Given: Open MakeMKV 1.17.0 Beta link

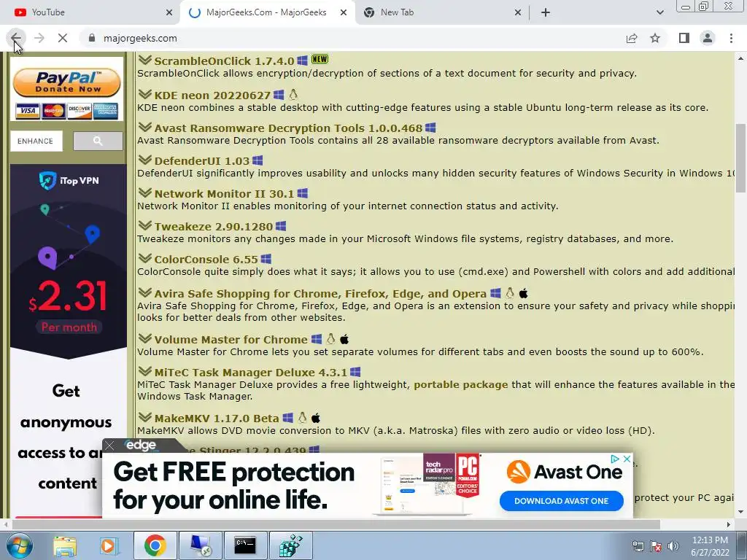Looking at the screenshot, I should (217, 419).
